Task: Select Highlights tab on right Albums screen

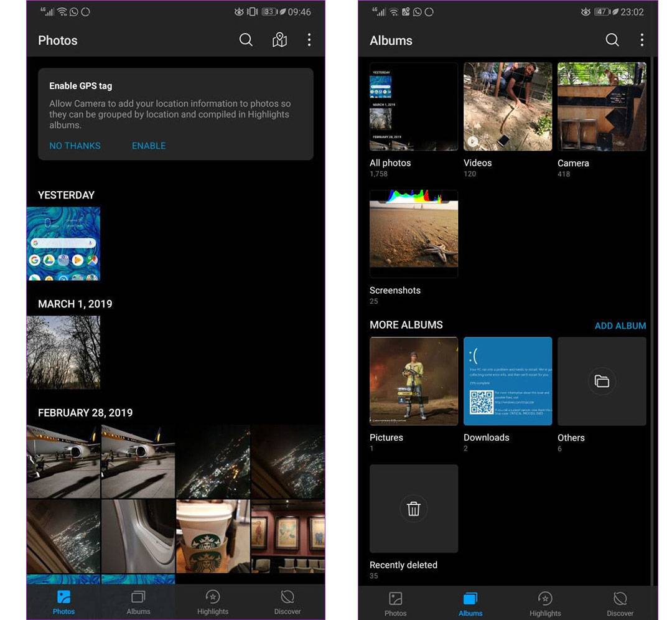Action: [544, 604]
